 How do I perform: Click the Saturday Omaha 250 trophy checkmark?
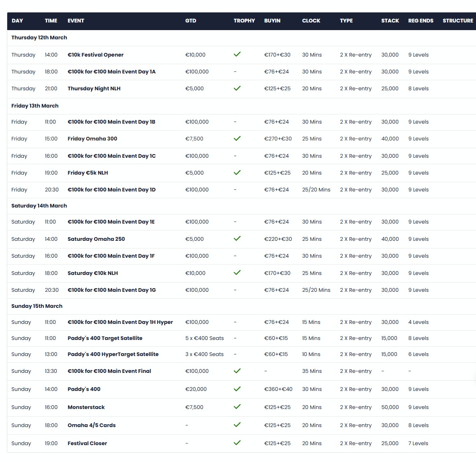[237, 238]
